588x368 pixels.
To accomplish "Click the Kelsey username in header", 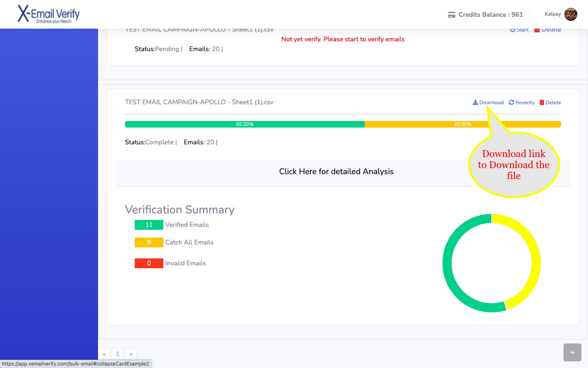I will pyautogui.click(x=552, y=14).
